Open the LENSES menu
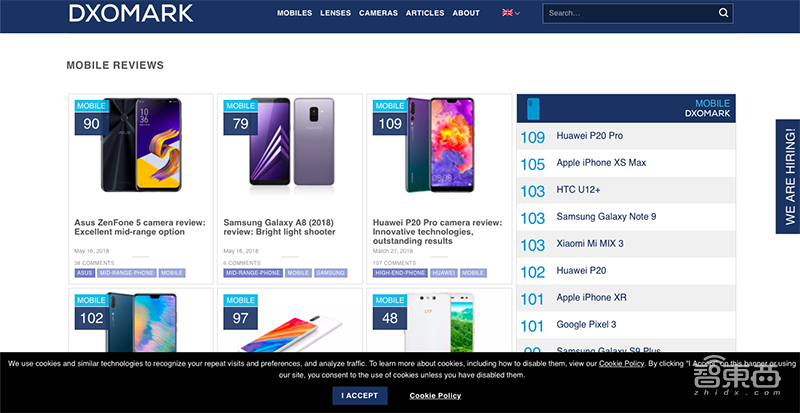The image size is (800, 413). [335, 13]
